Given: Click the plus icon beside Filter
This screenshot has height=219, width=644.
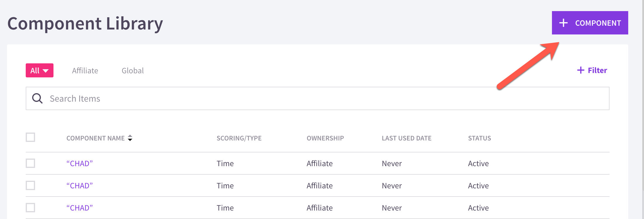Looking at the screenshot, I should click(x=581, y=70).
